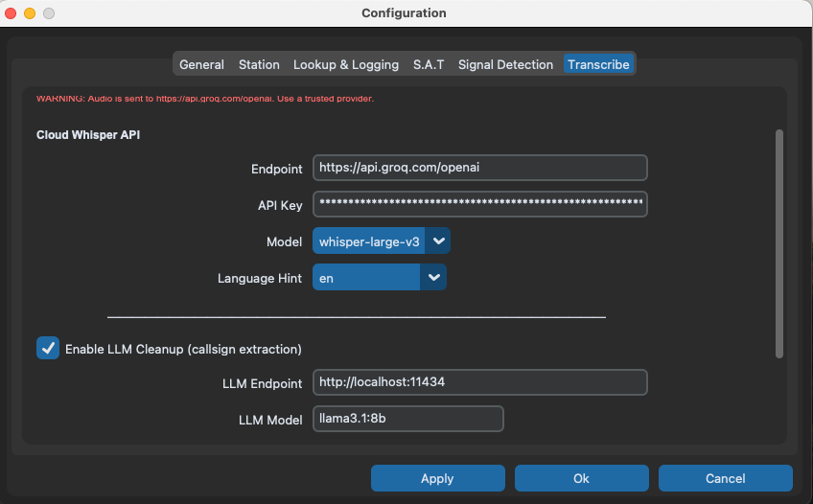Click the Configuration window title
This screenshot has height=504, width=813.
(404, 13)
